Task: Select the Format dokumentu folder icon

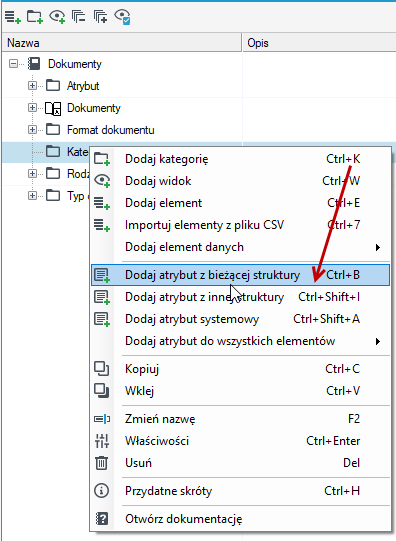Action: (x=53, y=129)
